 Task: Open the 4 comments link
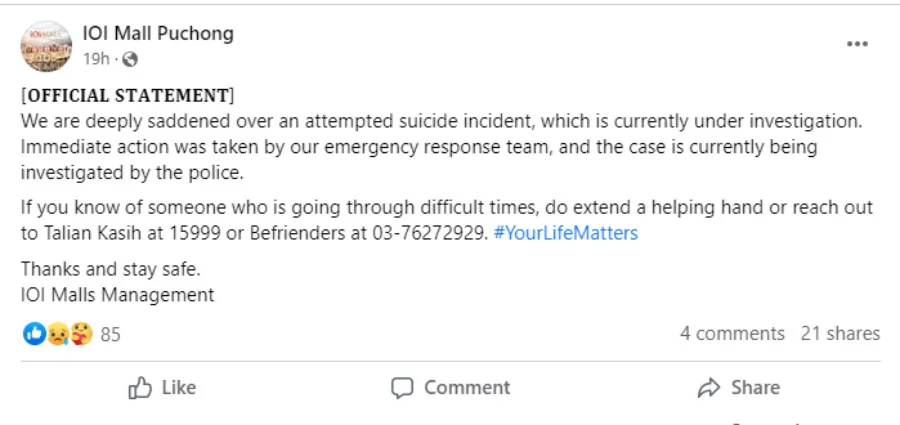click(732, 334)
